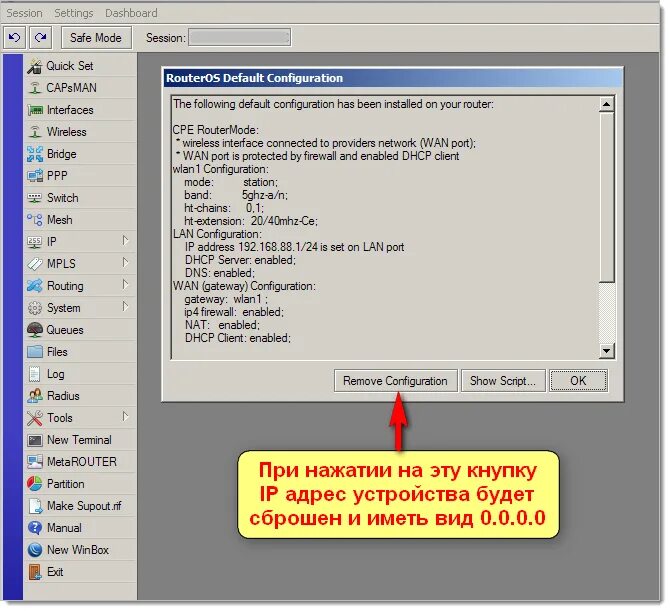Open MetaROUTER via its icon
Image resolution: width=670 pixels, height=611 pixels.
(x=35, y=462)
